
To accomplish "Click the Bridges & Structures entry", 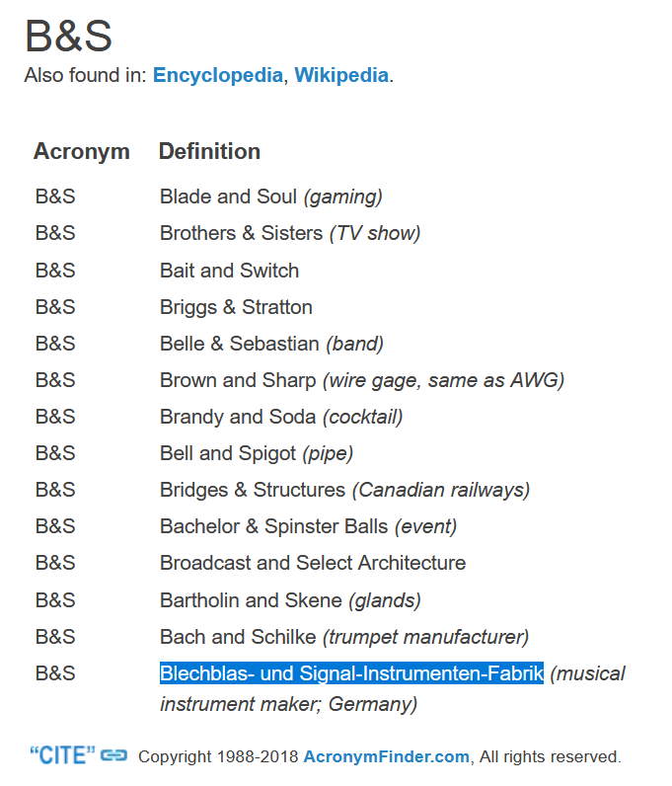I will pyautogui.click(x=344, y=490).
